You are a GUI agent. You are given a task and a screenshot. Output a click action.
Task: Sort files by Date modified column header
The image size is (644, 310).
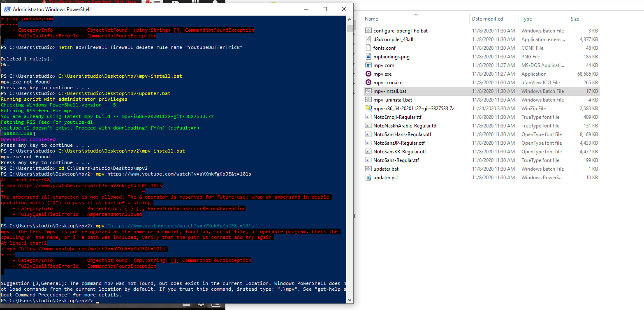pos(494,19)
